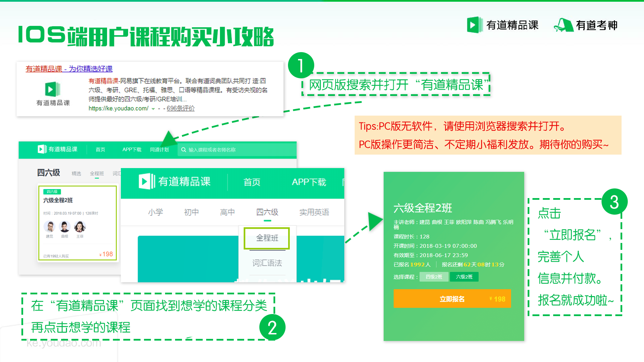This screenshot has height=362, width=644.
Task: Open the 全程班 dropdown item under 四六级
Action: click(x=267, y=238)
